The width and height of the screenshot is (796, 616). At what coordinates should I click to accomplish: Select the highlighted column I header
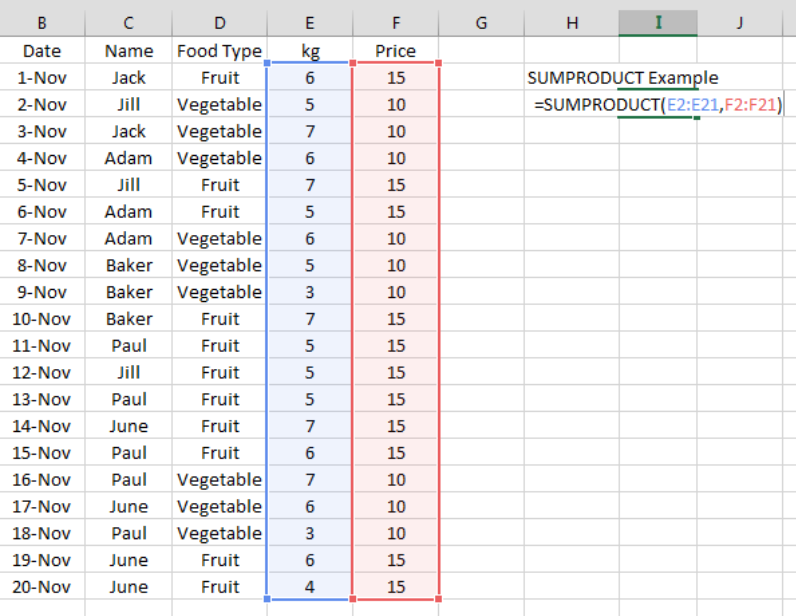(x=658, y=23)
